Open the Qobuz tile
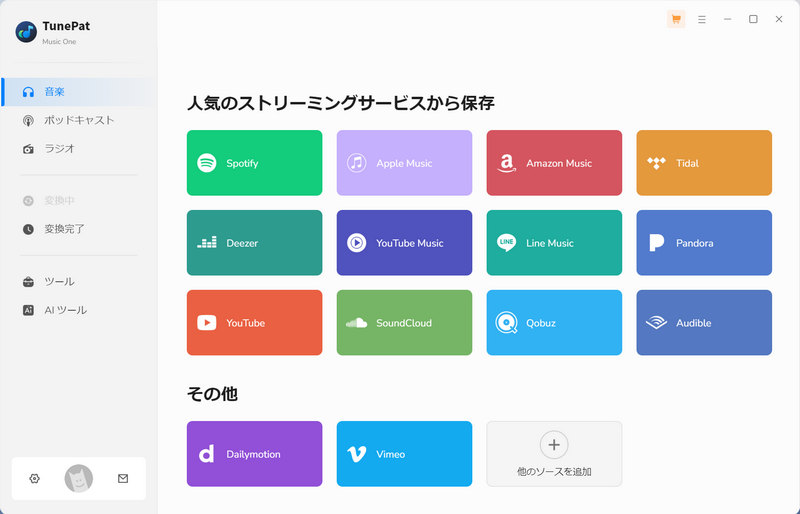 [554, 323]
